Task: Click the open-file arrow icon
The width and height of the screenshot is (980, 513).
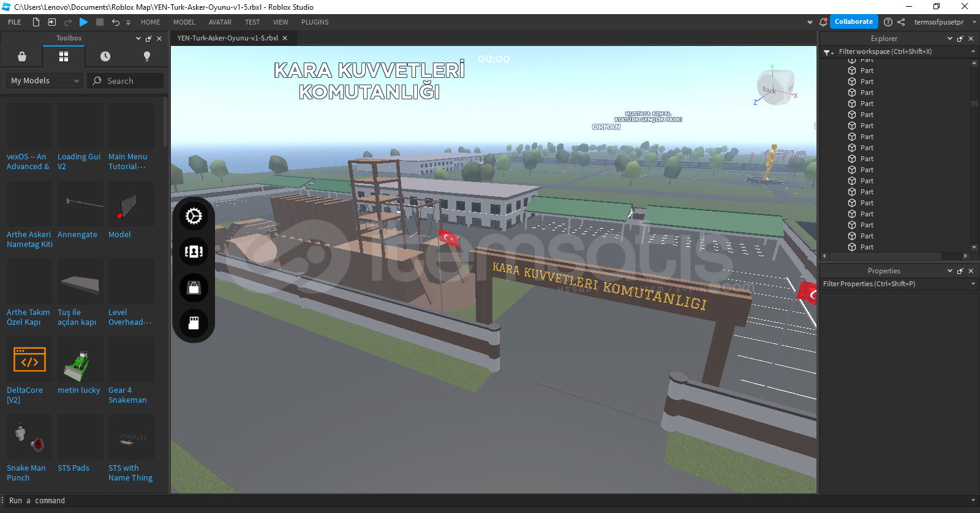Action: tap(52, 22)
